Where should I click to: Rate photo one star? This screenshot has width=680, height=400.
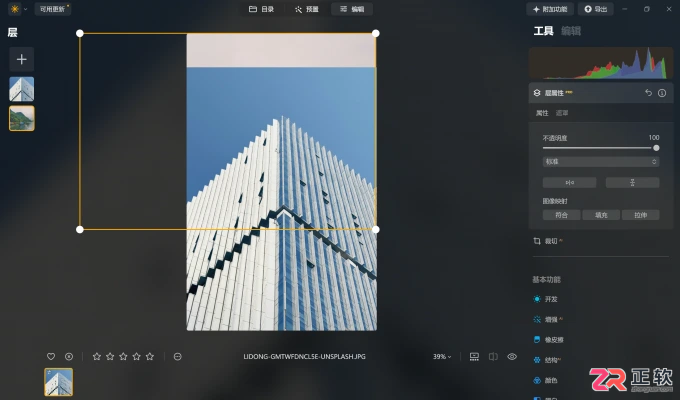click(x=97, y=357)
